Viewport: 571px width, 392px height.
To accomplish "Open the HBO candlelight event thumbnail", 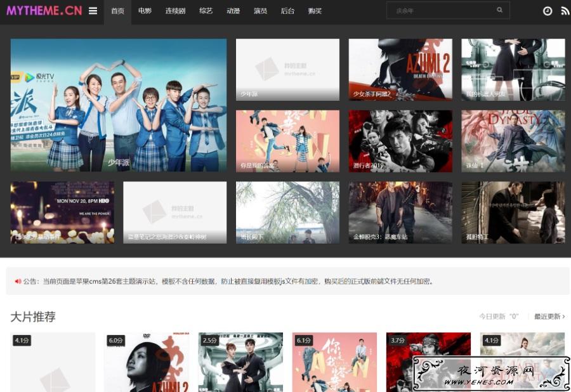I will pyautogui.click(x=62, y=212).
